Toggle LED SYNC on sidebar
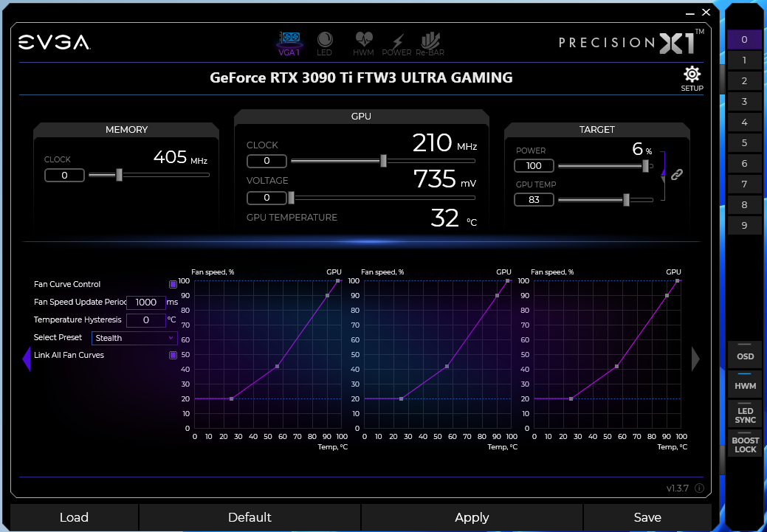Screen dimensions: 767x532 (x=745, y=414)
